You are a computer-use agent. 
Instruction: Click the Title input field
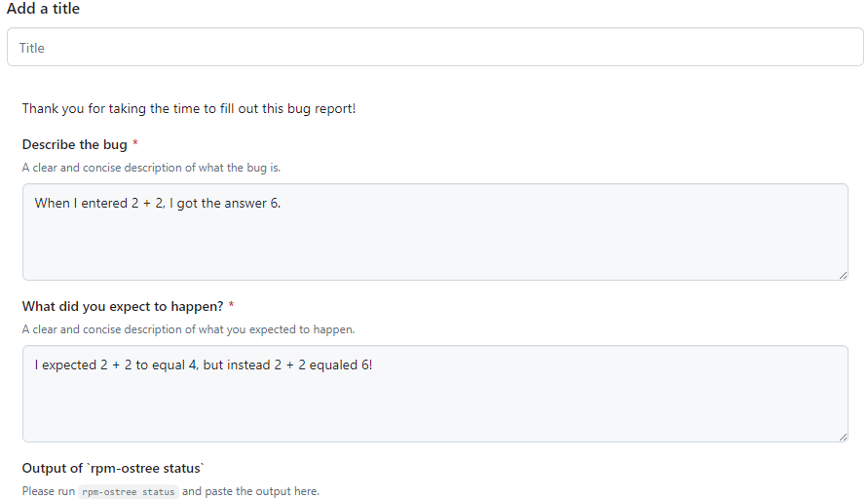point(434,47)
